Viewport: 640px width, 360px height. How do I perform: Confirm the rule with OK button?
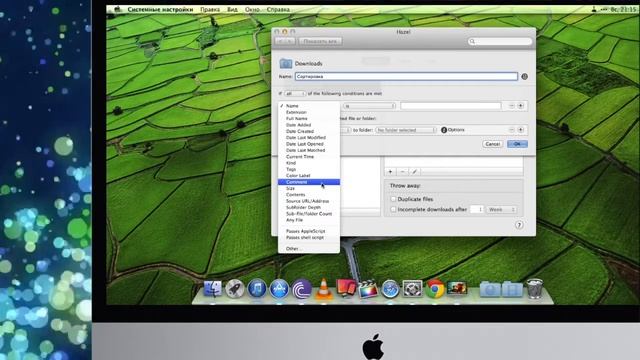pos(517,144)
